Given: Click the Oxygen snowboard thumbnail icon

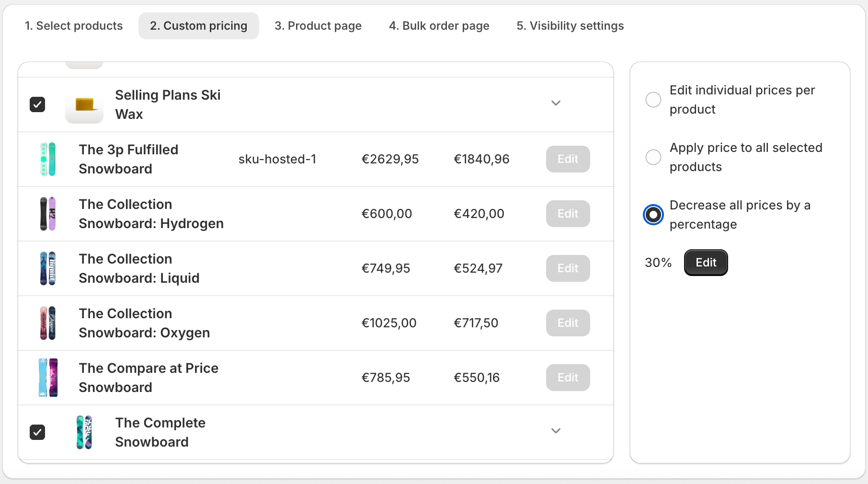Looking at the screenshot, I should (48, 323).
